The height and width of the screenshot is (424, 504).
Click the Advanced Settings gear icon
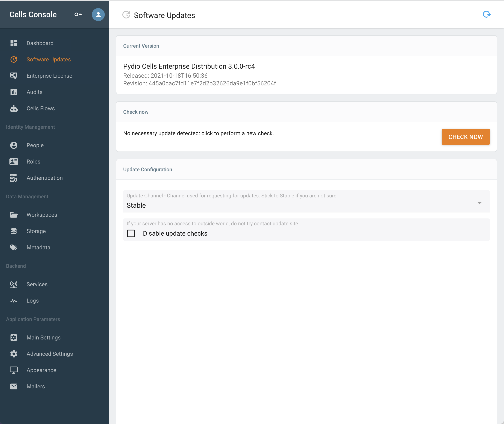coord(14,354)
